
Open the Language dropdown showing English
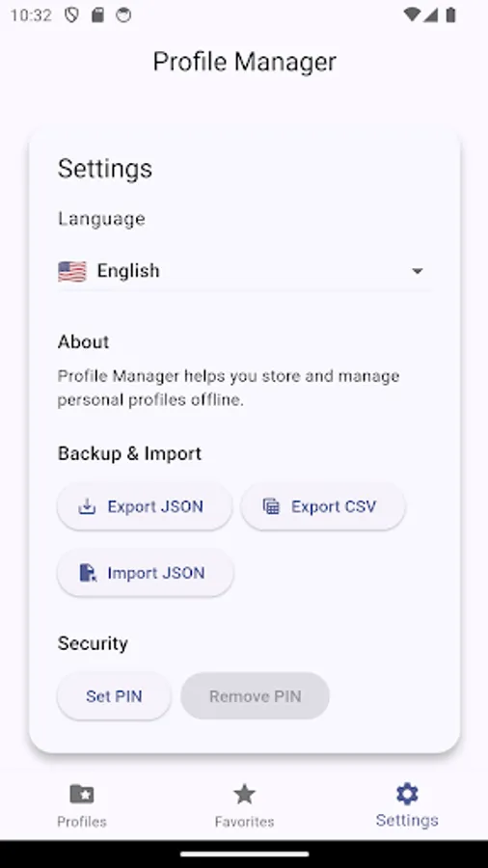(244, 271)
